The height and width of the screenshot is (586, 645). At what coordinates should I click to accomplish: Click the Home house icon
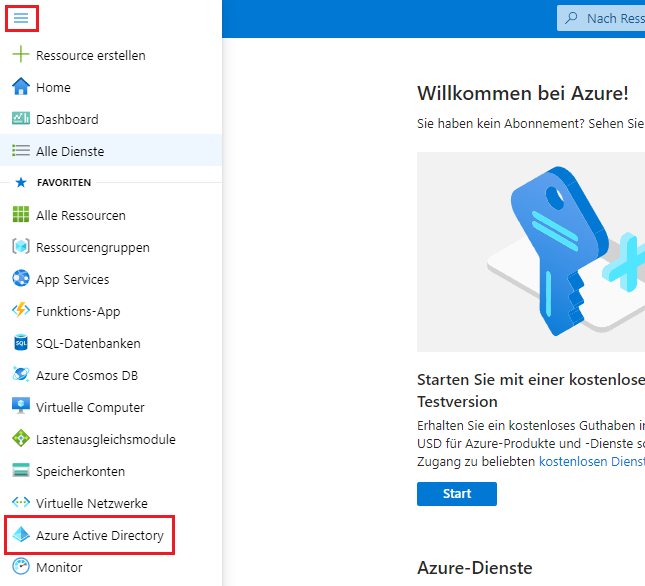21,87
